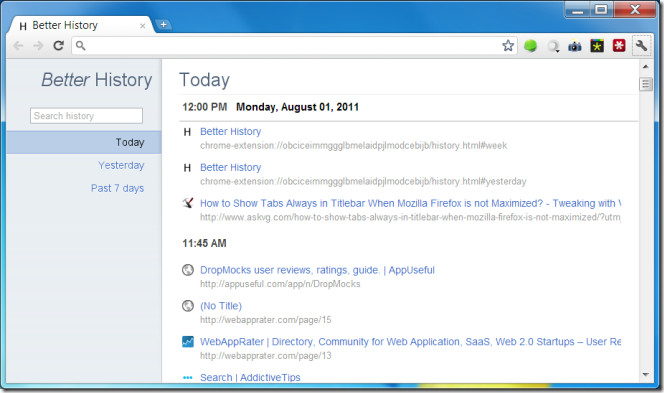Open the WebAppRater Directory link
The width and height of the screenshot is (664, 393).
coord(410,342)
